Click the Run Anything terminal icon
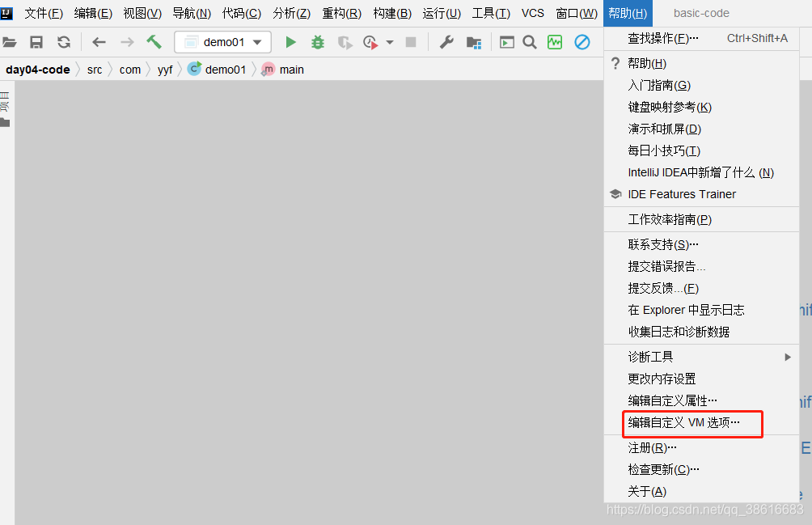This screenshot has width=812, height=525. click(x=506, y=42)
